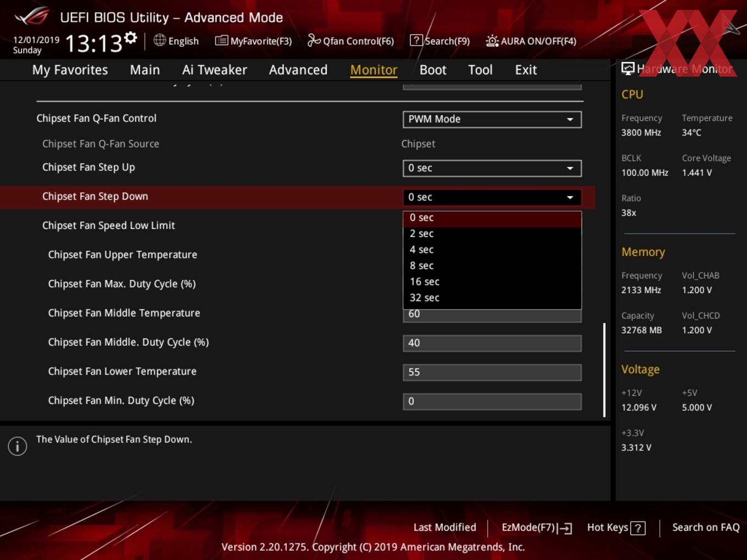Click the ROG logo icon
This screenshot has width=747, height=560.
32,16
